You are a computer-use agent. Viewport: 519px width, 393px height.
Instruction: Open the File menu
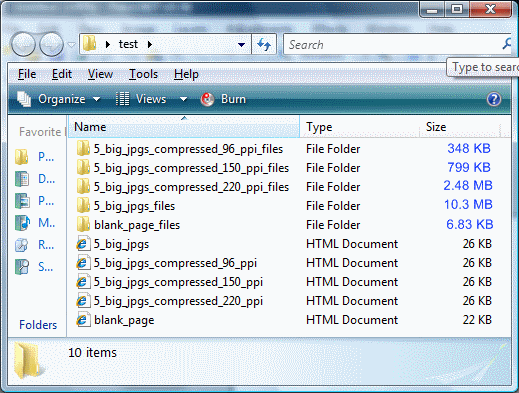point(27,74)
